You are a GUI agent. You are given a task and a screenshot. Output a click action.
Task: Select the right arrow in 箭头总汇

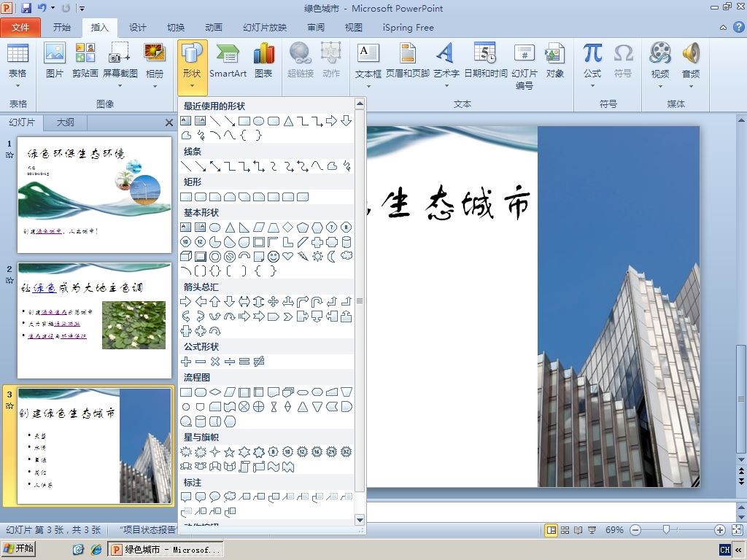coord(186,301)
